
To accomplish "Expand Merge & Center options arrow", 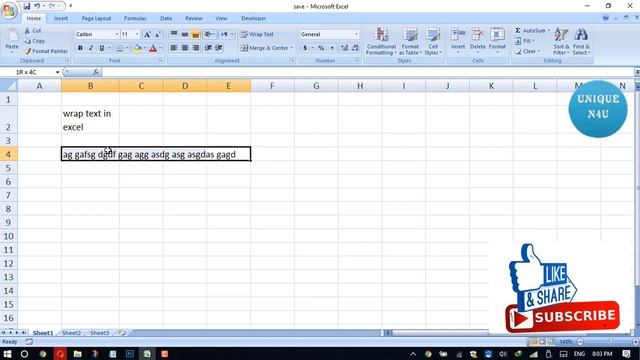I will point(291,48).
